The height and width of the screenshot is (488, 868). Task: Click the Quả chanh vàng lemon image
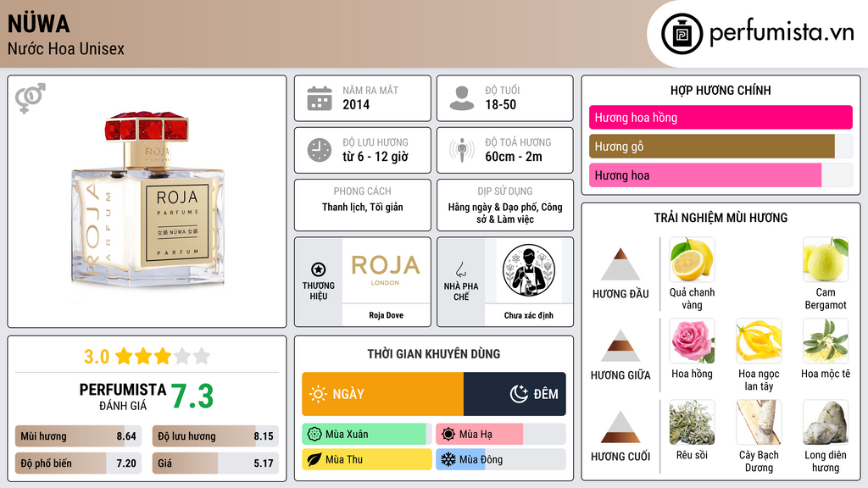pyautogui.click(x=692, y=259)
